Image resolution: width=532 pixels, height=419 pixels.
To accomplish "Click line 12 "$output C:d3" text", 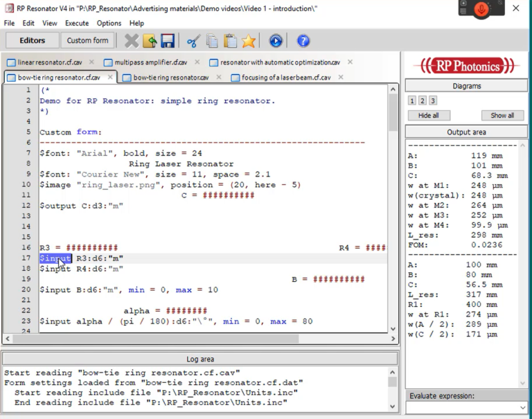I will 82,206.
